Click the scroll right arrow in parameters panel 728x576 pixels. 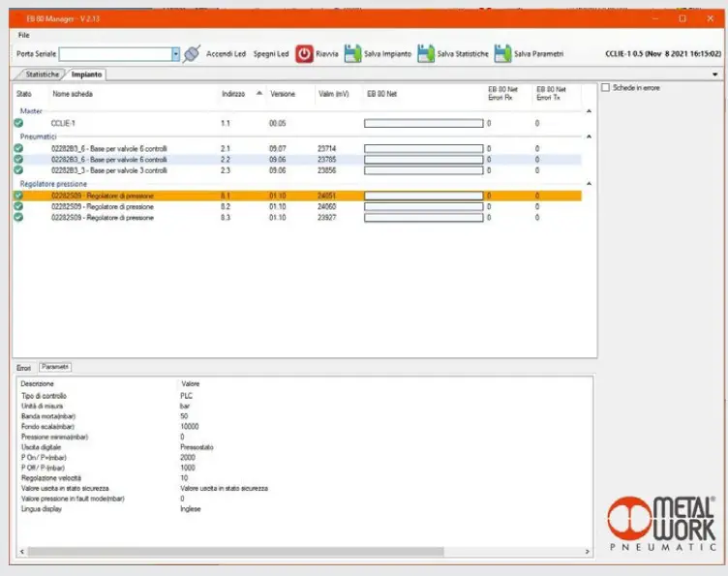point(588,552)
